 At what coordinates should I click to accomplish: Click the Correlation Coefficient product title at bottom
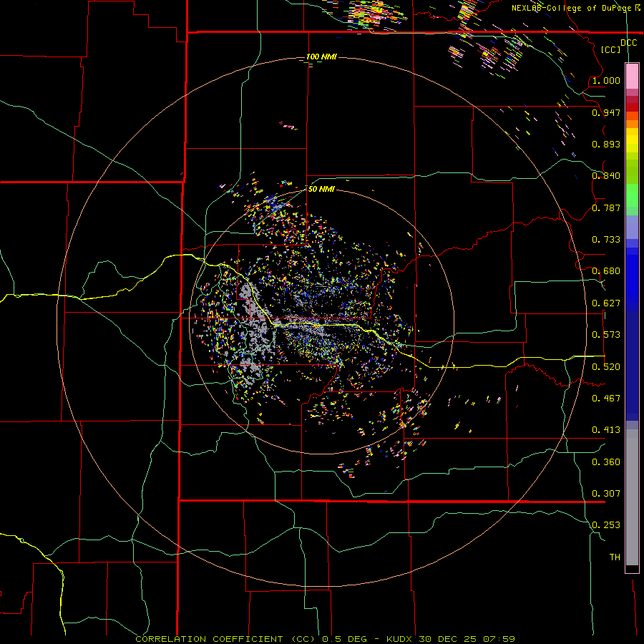point(326,639)
